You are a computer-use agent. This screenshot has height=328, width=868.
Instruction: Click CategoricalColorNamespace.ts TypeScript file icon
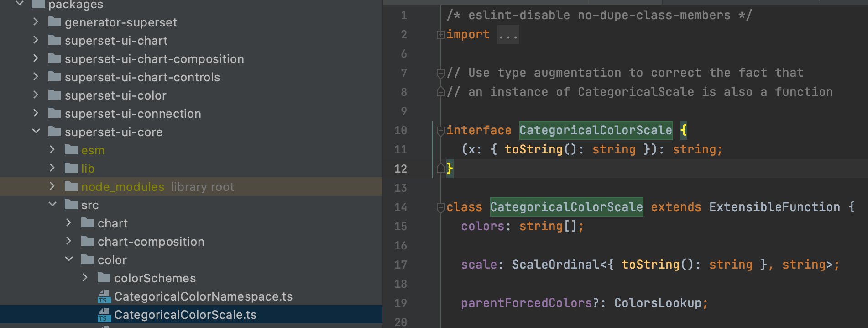[x=104, y=296]
